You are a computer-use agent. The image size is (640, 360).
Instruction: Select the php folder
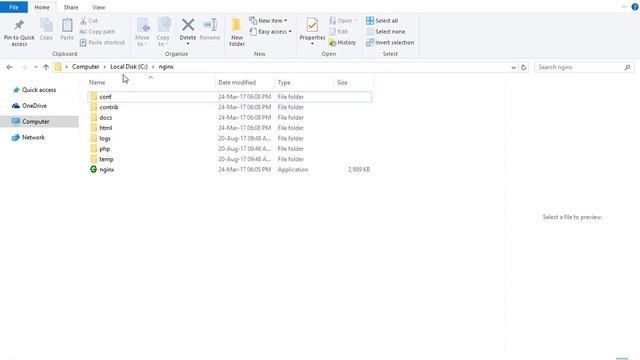click(x=230, y=149)
